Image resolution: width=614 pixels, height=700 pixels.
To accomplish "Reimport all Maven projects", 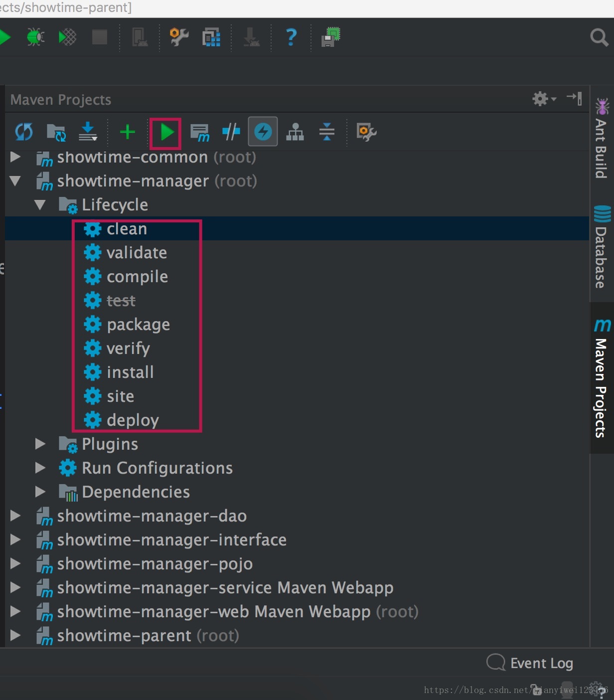I will tap(24, 132).
